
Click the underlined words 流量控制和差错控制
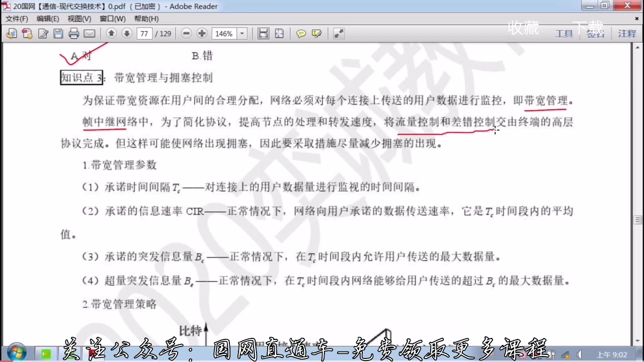[x=446, y=122]
